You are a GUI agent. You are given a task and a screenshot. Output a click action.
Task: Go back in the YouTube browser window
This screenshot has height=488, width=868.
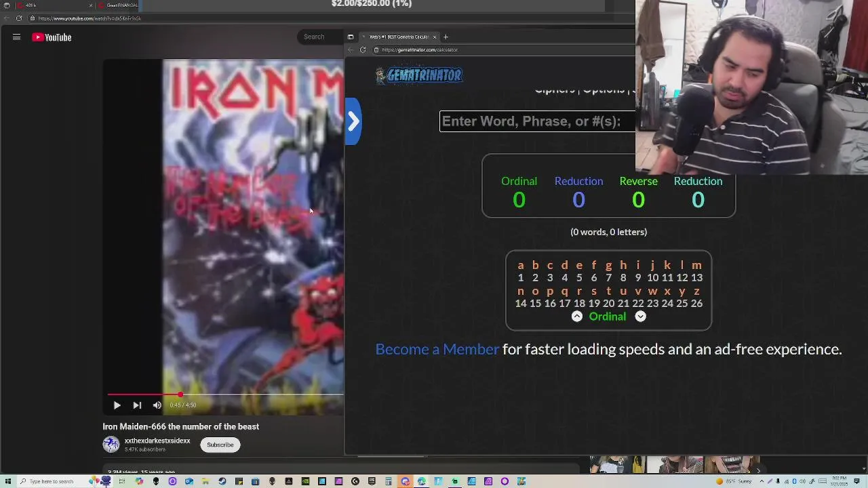7,18
